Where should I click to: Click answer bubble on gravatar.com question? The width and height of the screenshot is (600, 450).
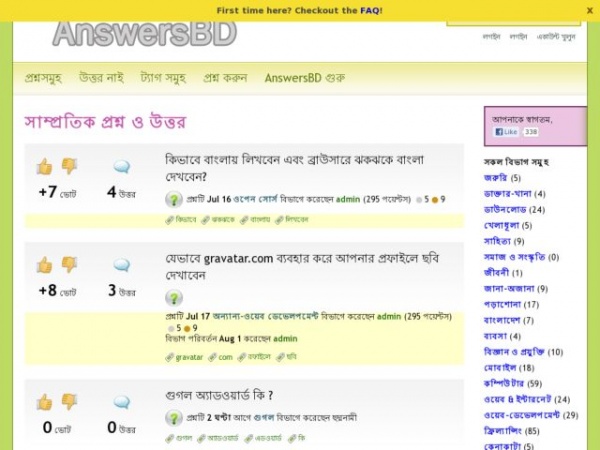pyautogui.click(x=122, y=265)
